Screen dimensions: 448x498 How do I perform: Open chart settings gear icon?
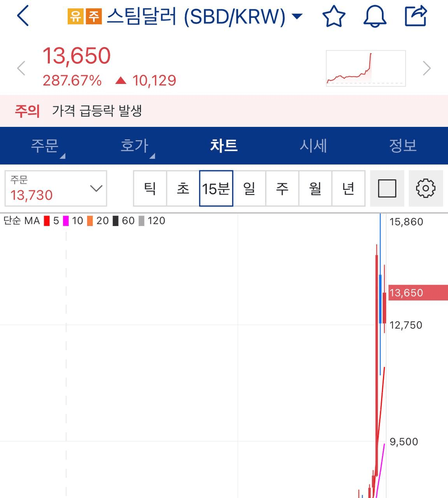pyautogui.click(x=426, y=188)
